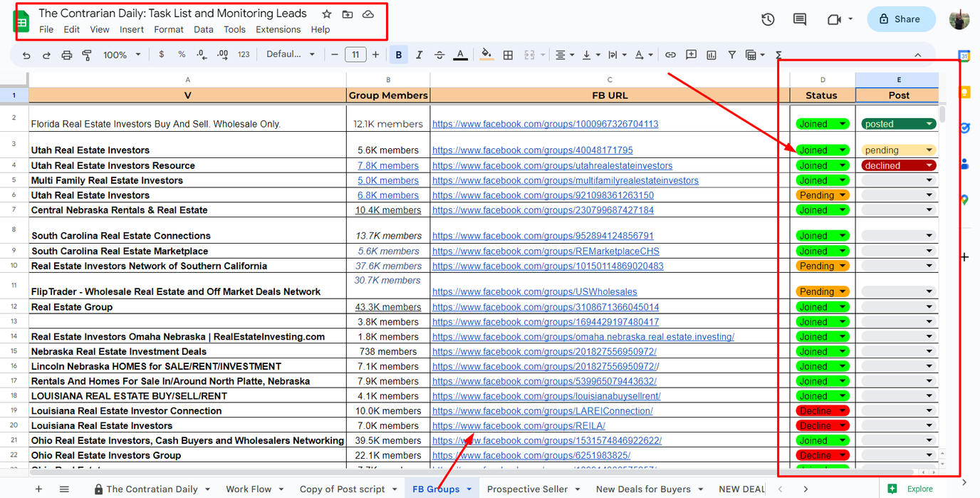Open the posted dropdown in Post column
Viewport: 980px width, 498px height.
click(899, 124)
